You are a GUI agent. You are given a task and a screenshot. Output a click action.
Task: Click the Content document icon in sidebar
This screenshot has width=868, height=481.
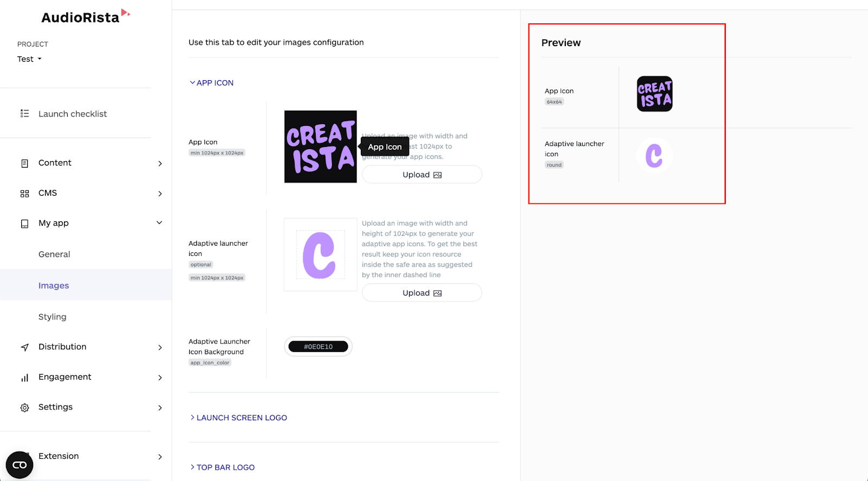(x=24, y=163)
